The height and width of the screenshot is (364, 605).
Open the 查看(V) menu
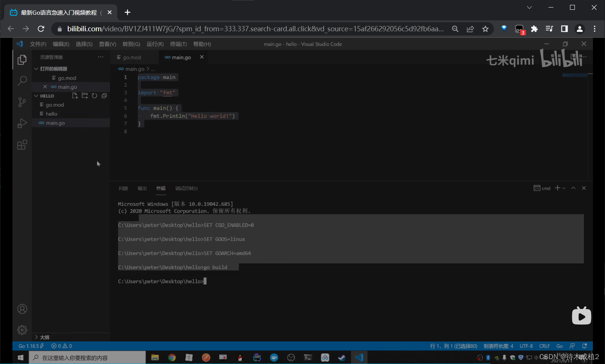pos(107,44)
